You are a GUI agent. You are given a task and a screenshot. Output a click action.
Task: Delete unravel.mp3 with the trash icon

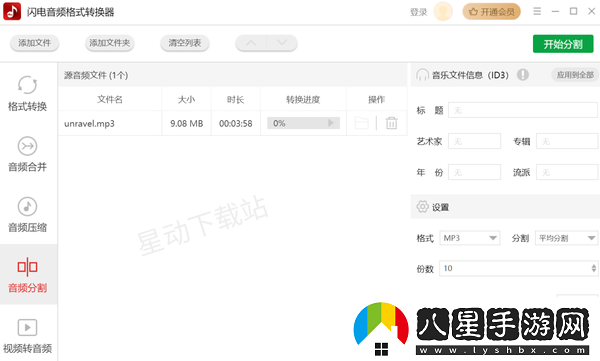tap(391, 123)
